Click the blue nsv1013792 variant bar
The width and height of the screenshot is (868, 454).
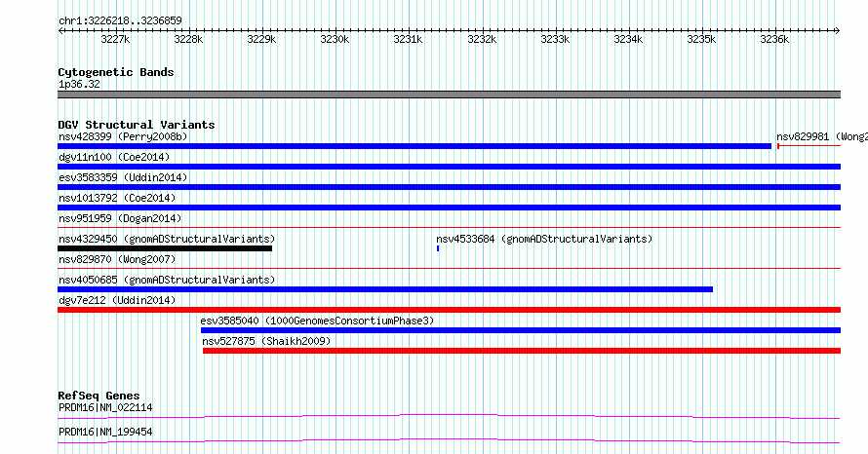[x=449, y=208]
